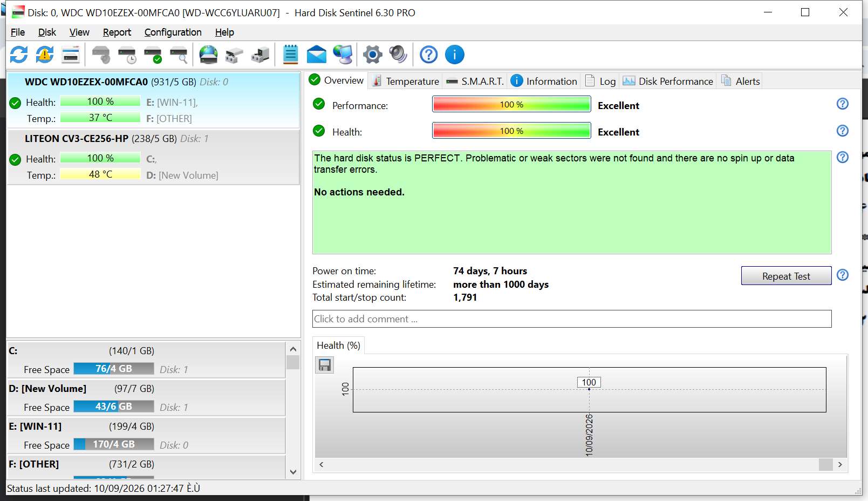Click the disk window panel toolbar icon

(x=71, y=55)
